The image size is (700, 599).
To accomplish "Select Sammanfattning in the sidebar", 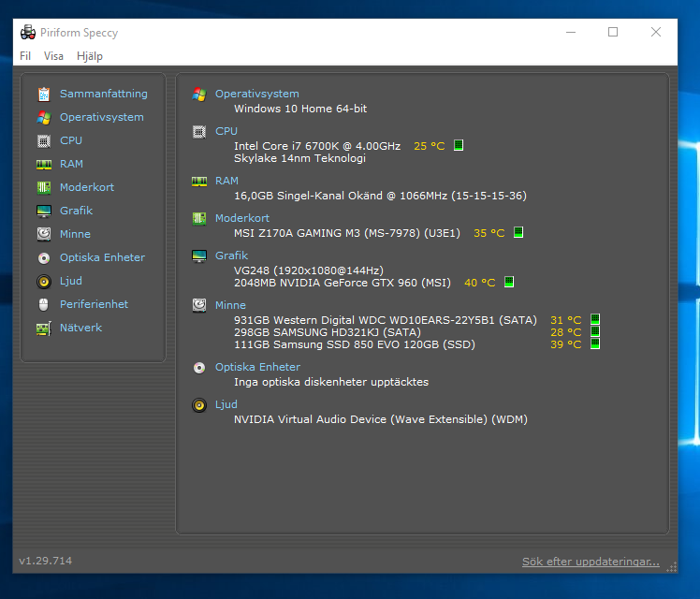I will click(x=104, y=94).
